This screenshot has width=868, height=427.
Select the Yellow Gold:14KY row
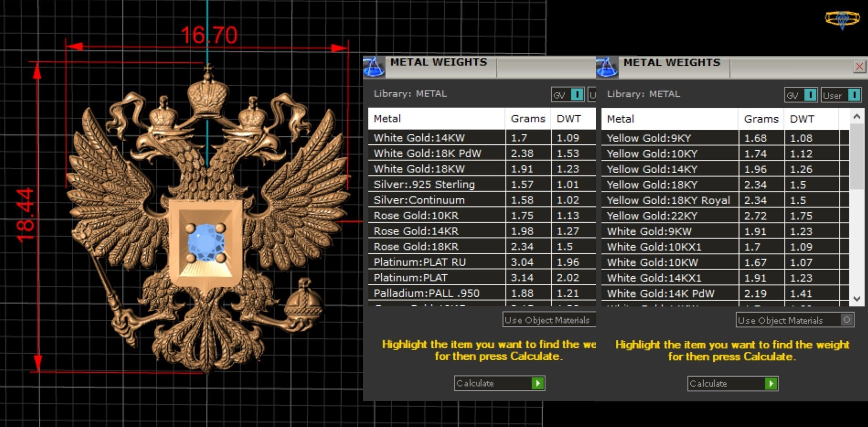725,169
